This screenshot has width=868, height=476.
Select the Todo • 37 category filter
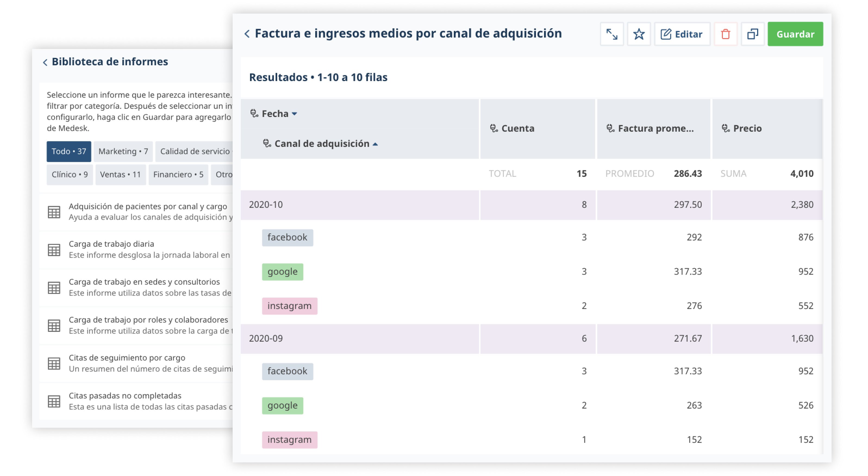pos(69,152)
